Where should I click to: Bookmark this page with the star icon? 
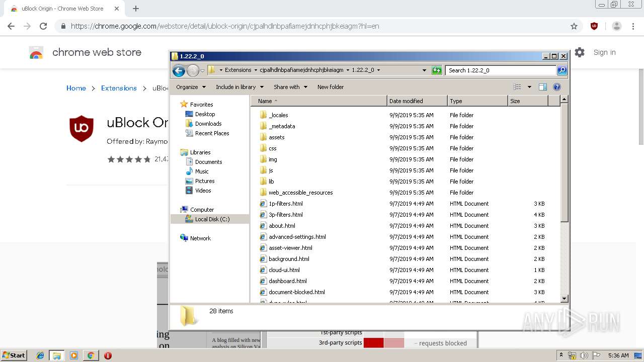(x=574, y=26)
